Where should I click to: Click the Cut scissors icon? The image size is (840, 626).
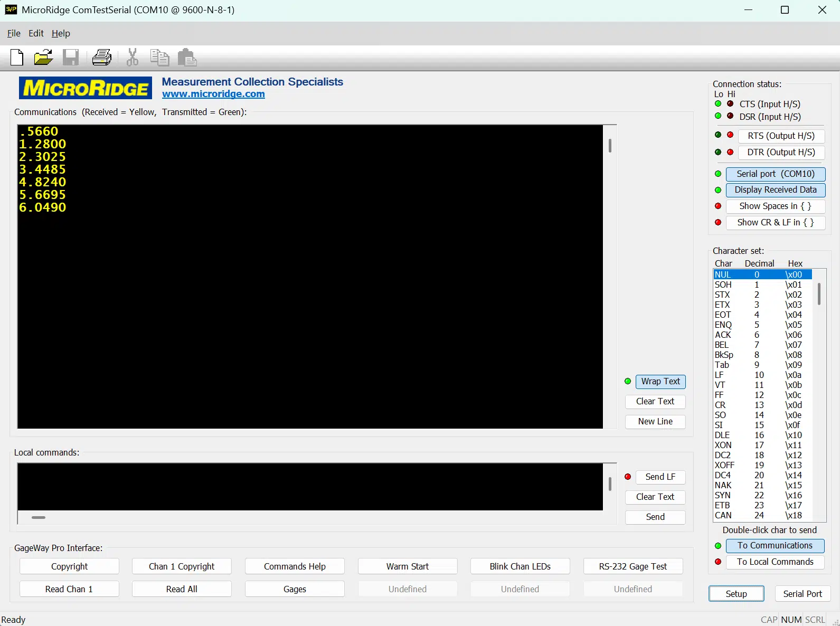pyautogui.click(x=132, y=57)
